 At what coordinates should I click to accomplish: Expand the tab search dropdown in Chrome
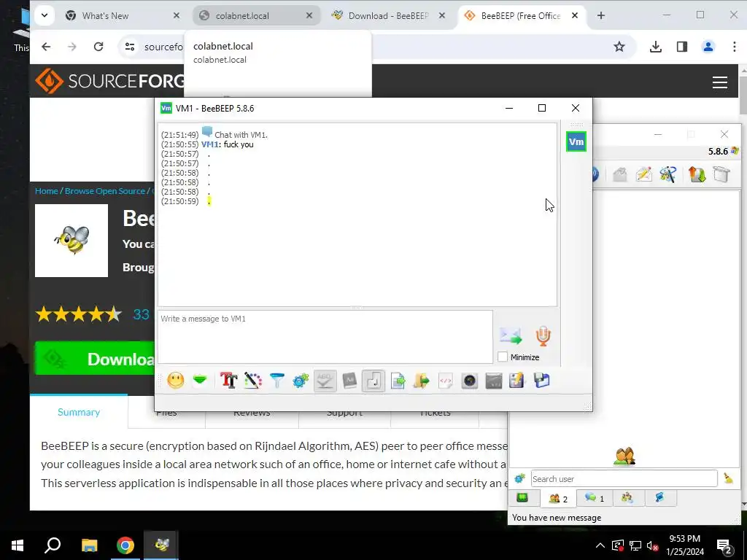tap(44, 16)
